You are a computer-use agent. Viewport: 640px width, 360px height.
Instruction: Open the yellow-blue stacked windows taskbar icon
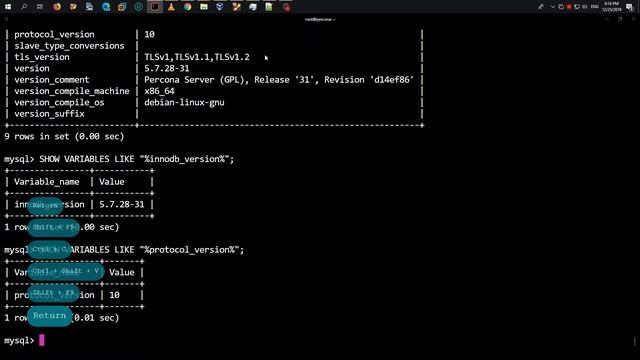click(122, 7)
